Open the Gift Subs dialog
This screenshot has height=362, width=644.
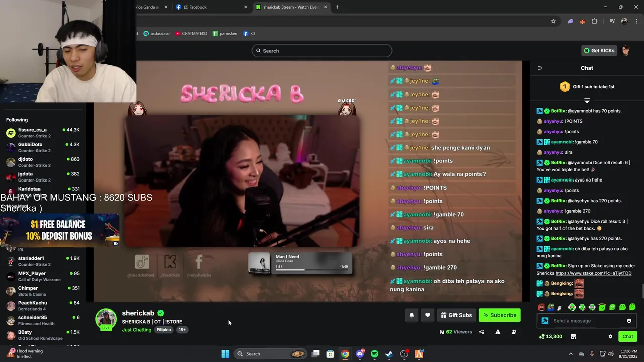(x=456, y=315)
